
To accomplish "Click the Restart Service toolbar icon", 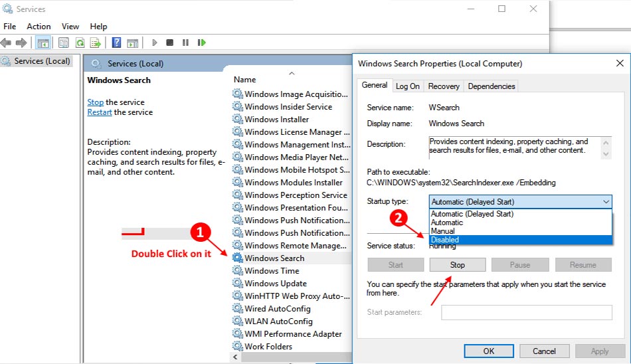I will (202, 43).
